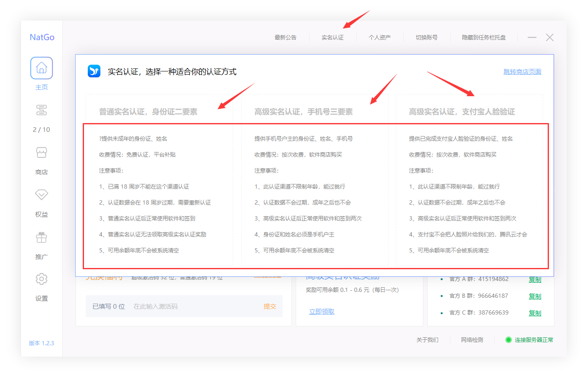Open the 最新公告 menu item

coord(286,37)
